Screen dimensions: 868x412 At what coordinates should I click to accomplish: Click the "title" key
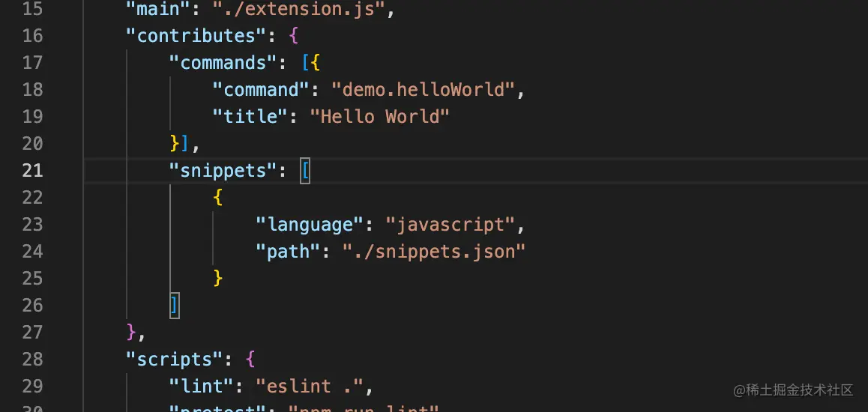coord(250,117)
